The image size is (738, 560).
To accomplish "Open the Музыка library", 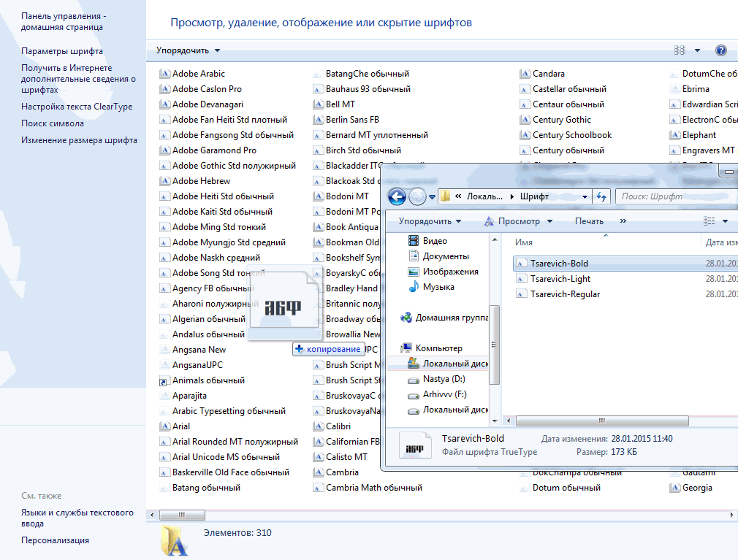I will [431, 287].
